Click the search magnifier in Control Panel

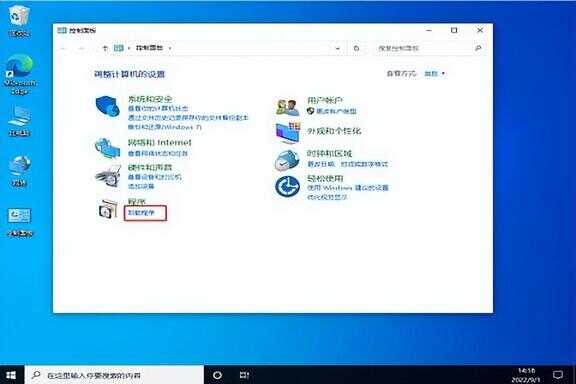[478, 48]
